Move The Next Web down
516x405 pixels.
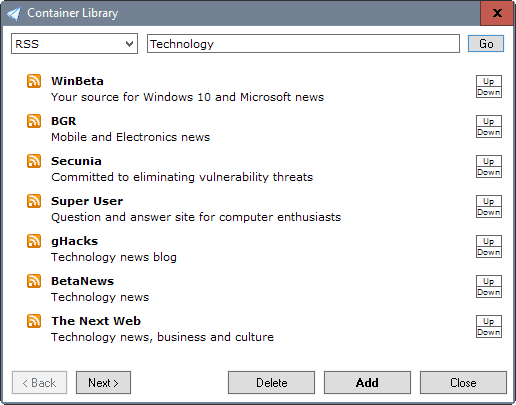[489, 332]
